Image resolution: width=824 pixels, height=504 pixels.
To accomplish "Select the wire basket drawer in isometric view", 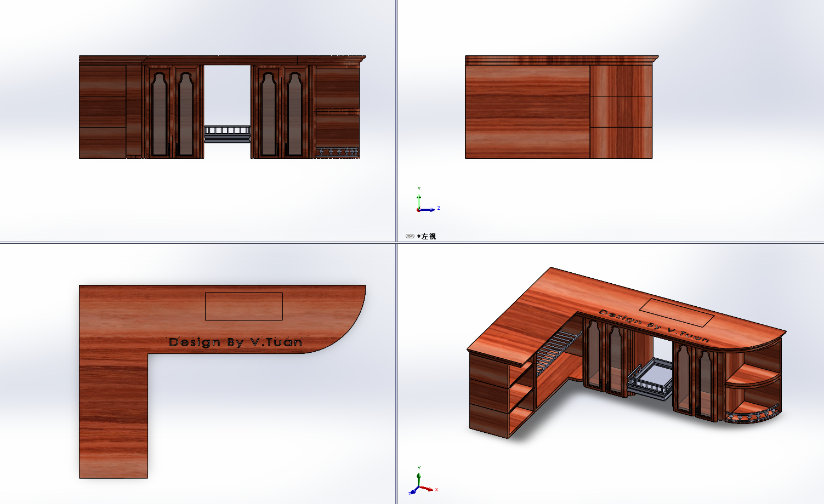I will tap(650, 380).
